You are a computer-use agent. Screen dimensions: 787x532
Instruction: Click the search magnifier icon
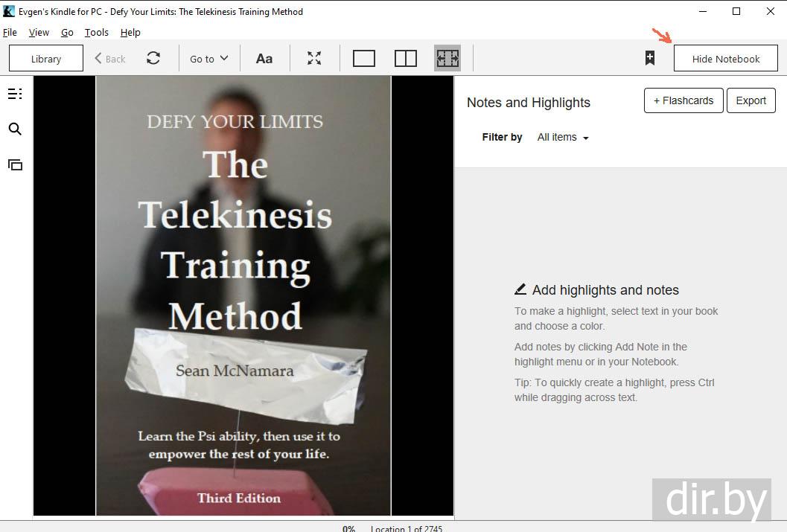tap(15, 129)
